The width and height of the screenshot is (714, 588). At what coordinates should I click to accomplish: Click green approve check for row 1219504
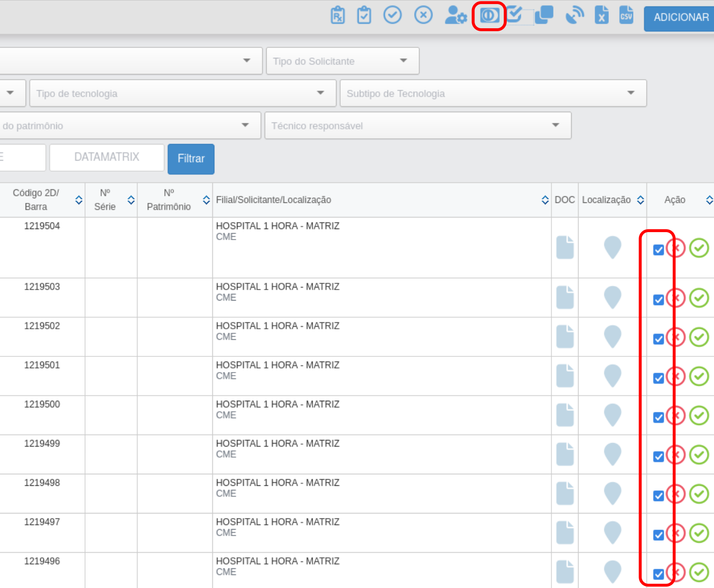(x=699, y=248)
